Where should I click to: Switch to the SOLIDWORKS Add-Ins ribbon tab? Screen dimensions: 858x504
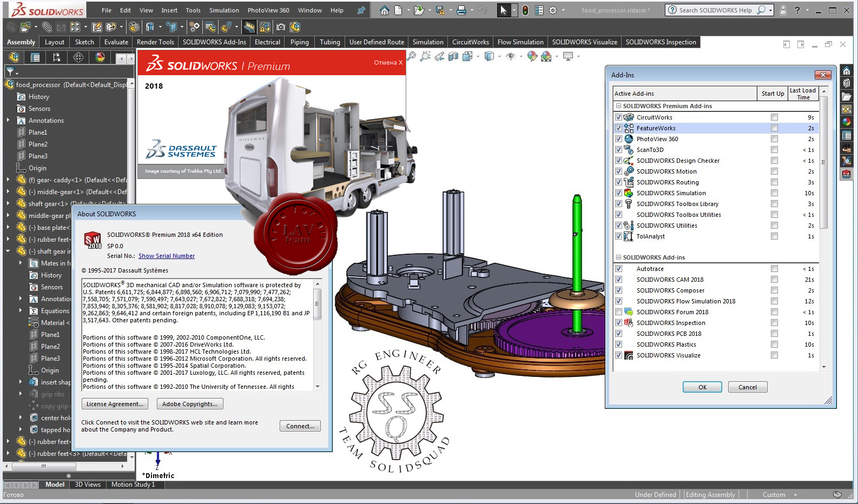coord(214,42)
